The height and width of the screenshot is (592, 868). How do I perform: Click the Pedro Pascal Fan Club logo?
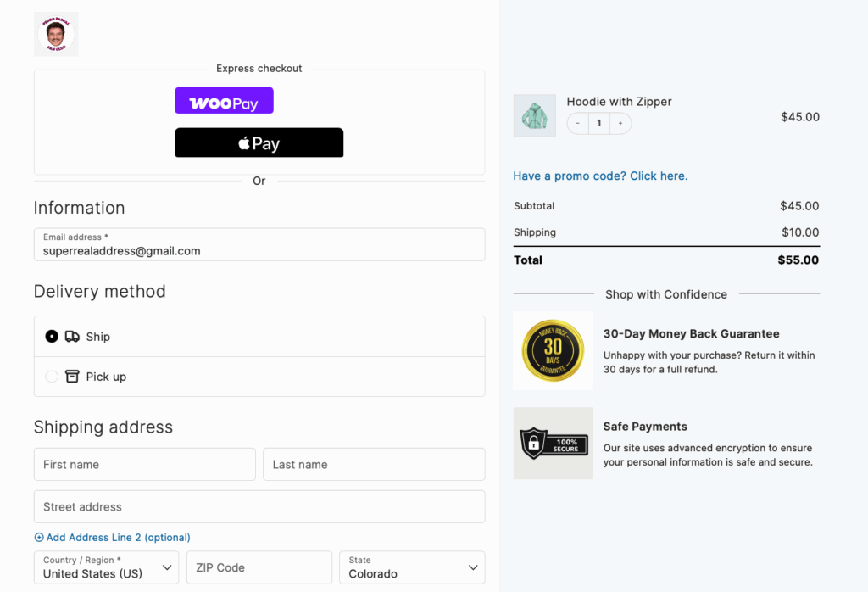[56, 34]
